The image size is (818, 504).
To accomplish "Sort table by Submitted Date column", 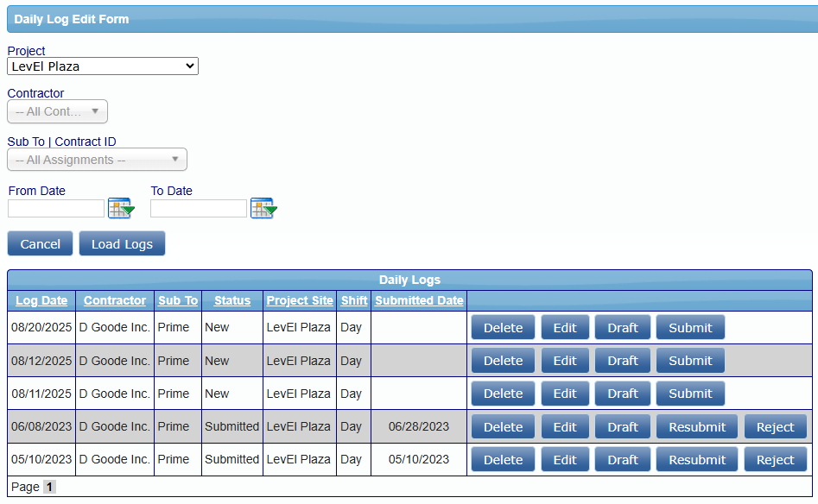I will 419,300.
